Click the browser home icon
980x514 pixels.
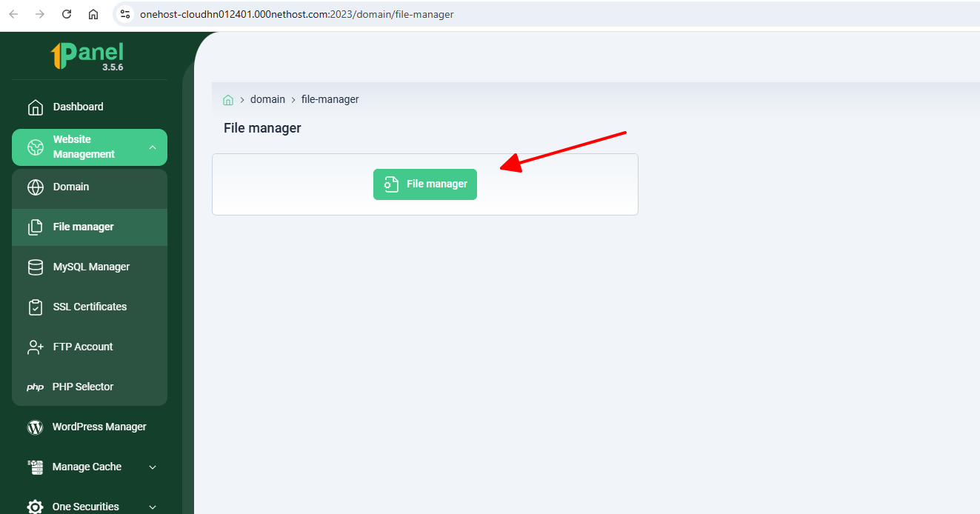[x=93, y=14]
